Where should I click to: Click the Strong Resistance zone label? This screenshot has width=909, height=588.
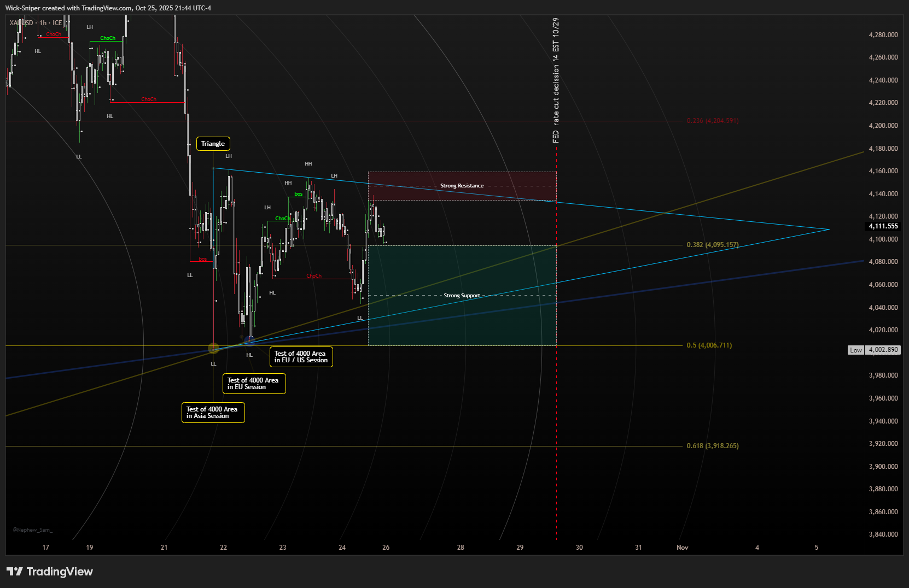click(462, 186)
